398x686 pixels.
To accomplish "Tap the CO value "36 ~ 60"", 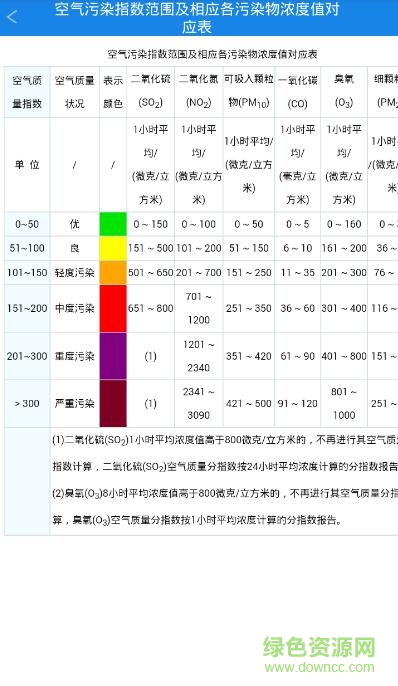I will pos(298,308).
